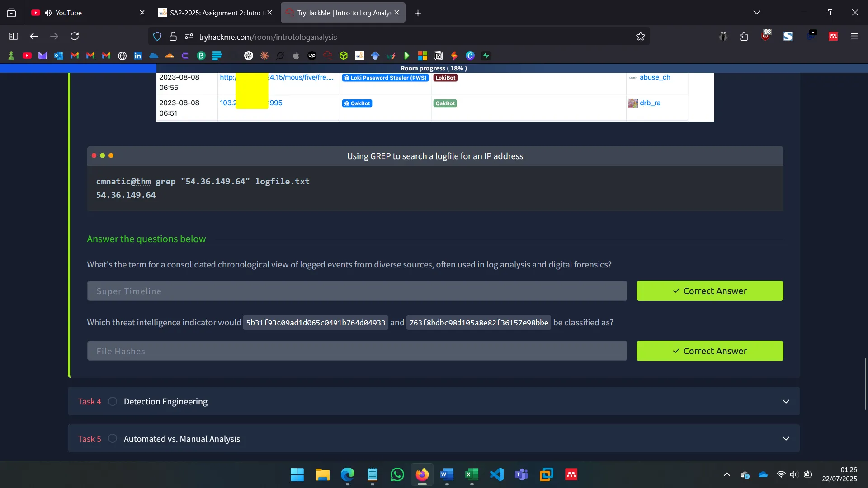The width and height of the screenshot is (868, 488).
Task: Expand the Task 4 Detection Engineering section
Action: tap(786, 401)
